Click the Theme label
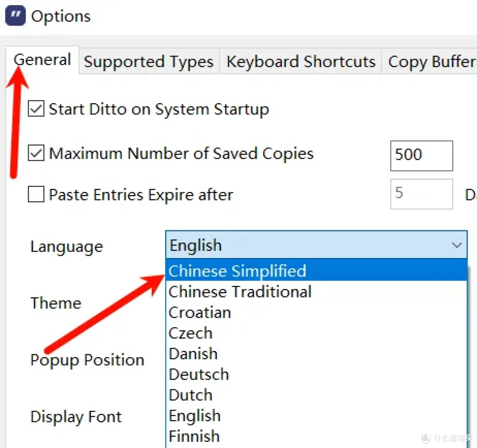 [56, 303]
